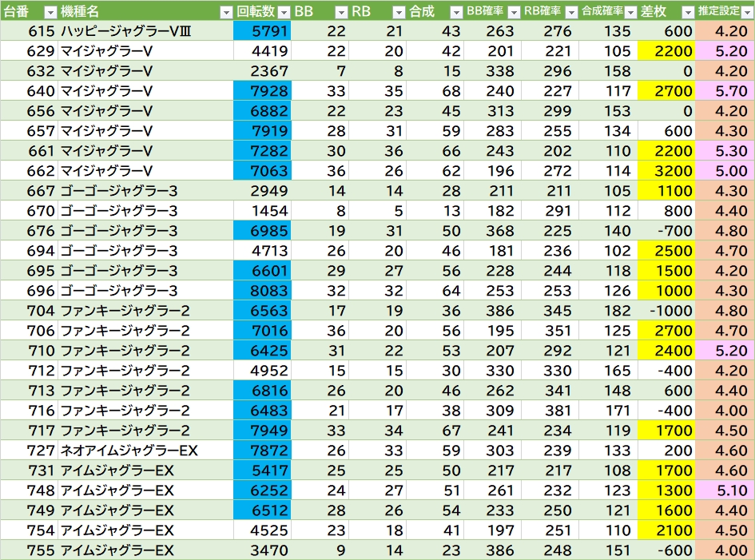The height and width of the screenshot is (560, 755).
Task: Click the RB column filter arrow
Action: (399, 12)
